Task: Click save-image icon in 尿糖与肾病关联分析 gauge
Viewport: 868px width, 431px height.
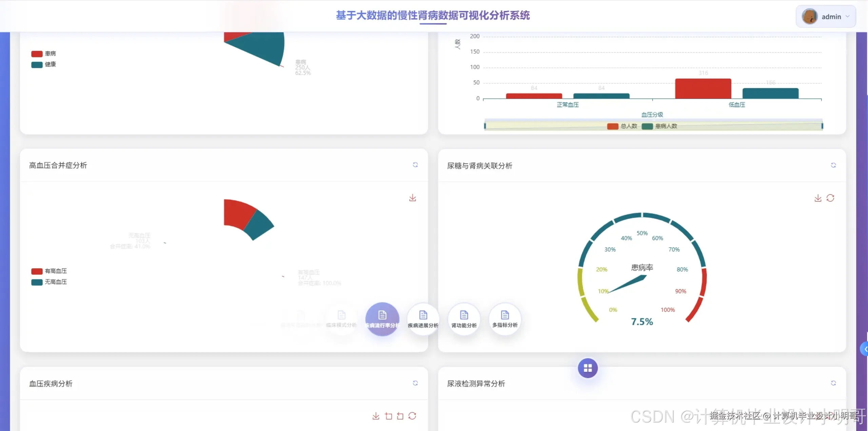Action: pyautogui.click(x=818, y=198)
